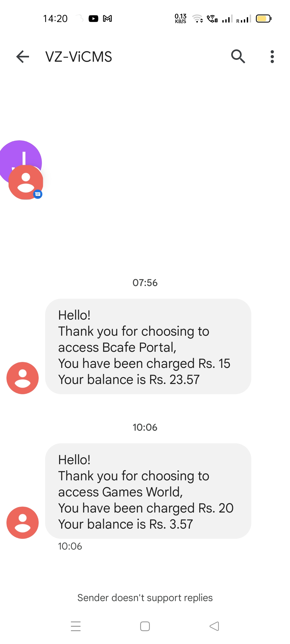Tap the 10:06 timestamp below last message

[x=70, y=546]
